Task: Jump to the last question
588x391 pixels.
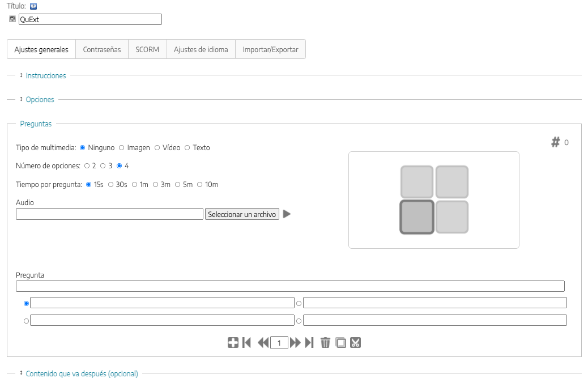Action: (x=309, y=343)
